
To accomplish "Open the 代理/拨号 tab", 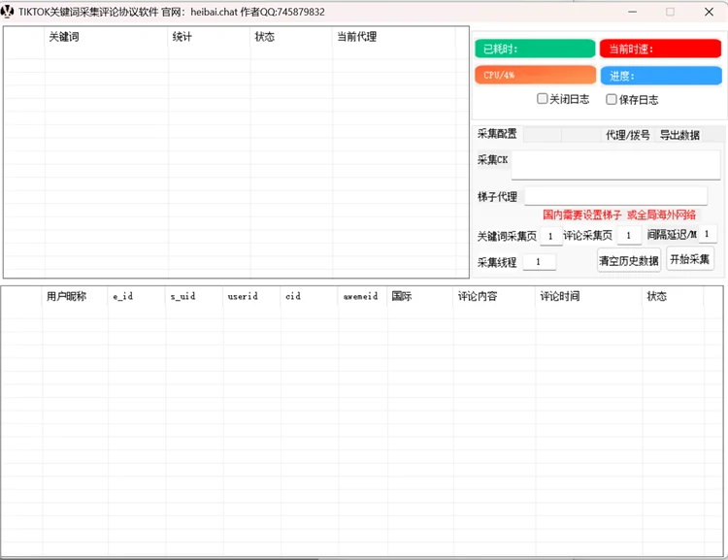I will [628, 135].
